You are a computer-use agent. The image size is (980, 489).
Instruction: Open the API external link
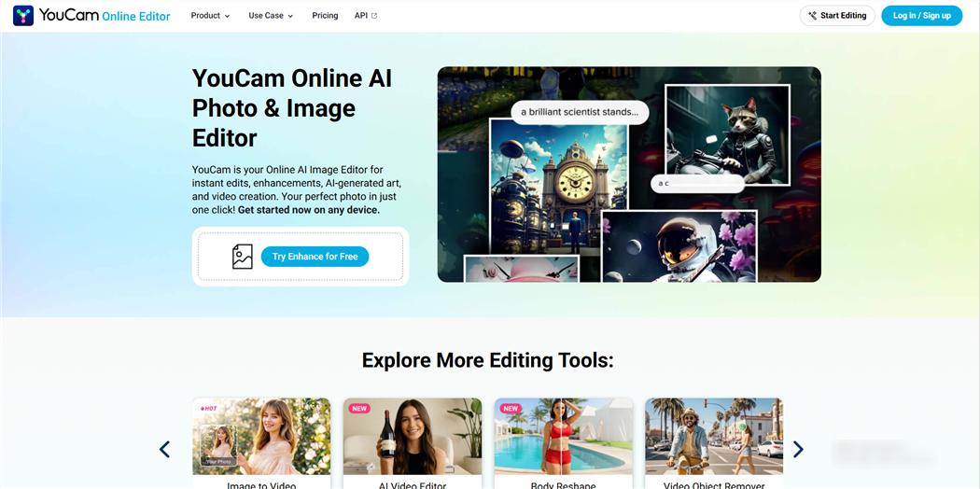point(366,16)
